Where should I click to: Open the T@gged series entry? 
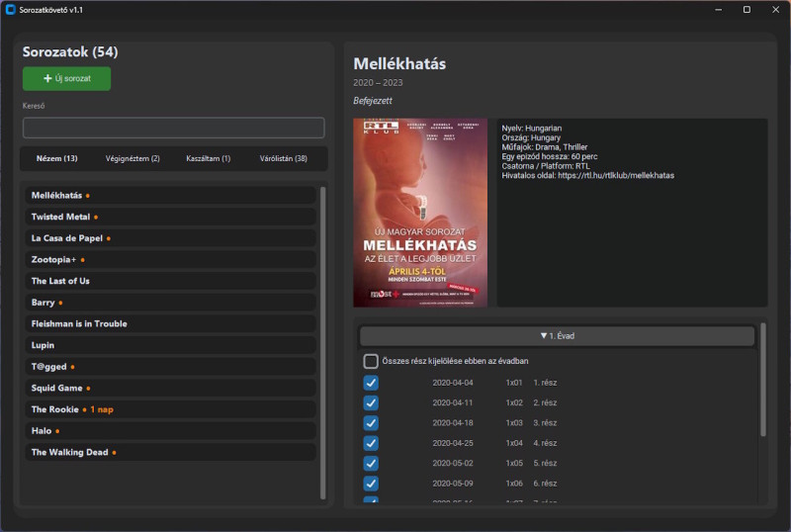pos(170,367)
